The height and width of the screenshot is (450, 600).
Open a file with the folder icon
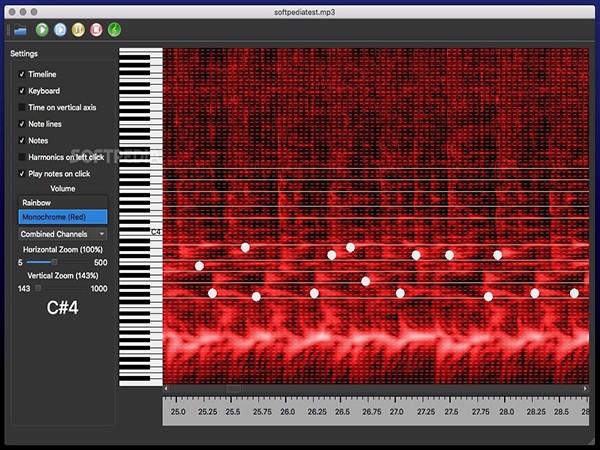coord(20,30)
